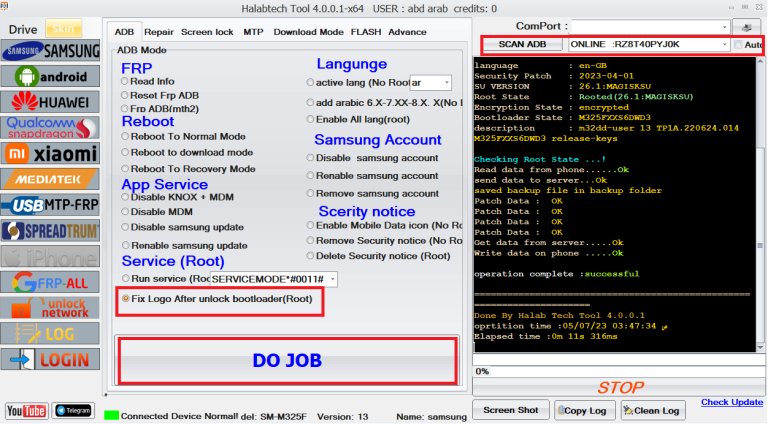Expand the ONLINE device dropdown
Image resolution: width=768 pixels, height=424 pixels.
point(724,44)
